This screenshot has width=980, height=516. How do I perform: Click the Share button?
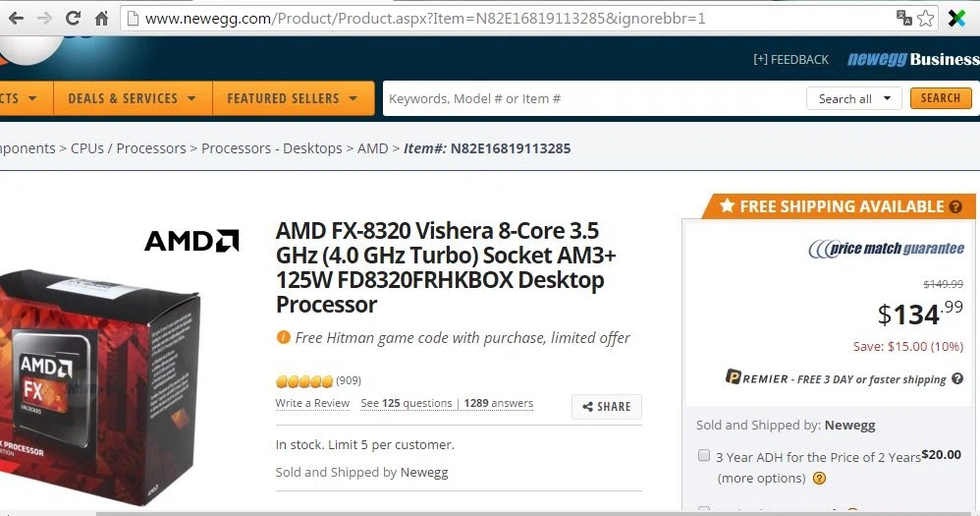point(606,407)
